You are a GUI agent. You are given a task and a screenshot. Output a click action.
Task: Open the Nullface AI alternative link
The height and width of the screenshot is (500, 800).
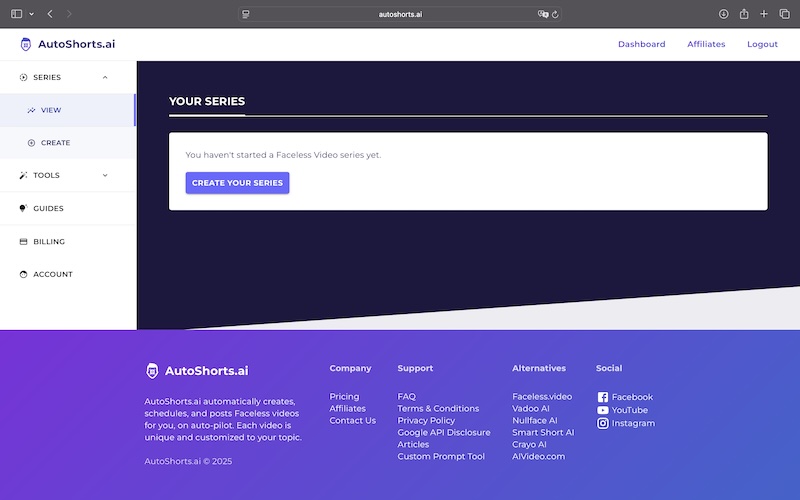point(535,420)
